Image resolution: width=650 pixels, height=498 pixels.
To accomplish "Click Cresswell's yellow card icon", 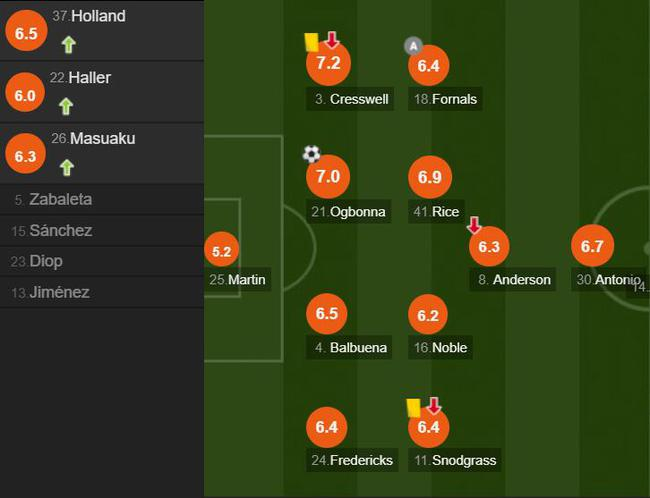I will pos(311,41).
